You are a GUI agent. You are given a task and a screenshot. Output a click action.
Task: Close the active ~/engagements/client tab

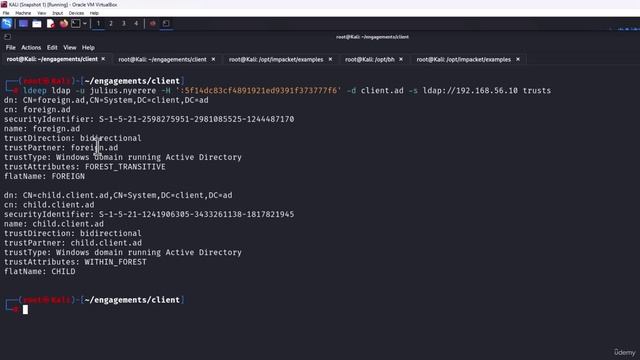coord(103,59)
